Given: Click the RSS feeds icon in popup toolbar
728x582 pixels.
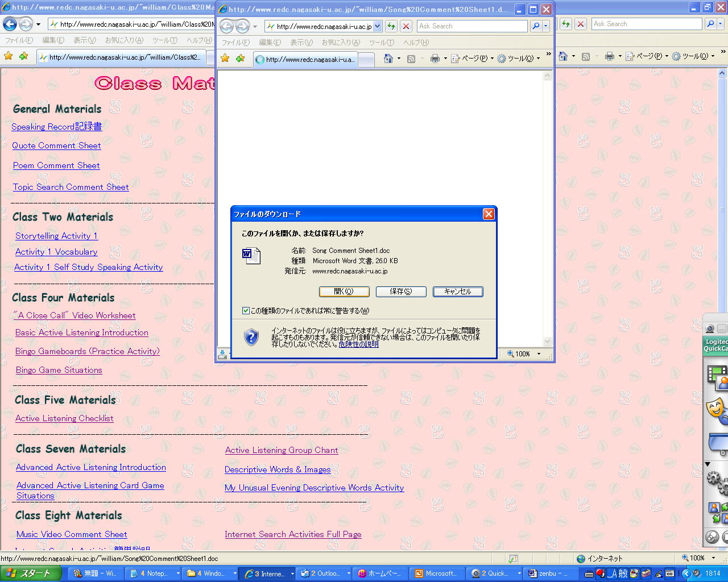Looking at the screenshot, I should click(x=411, y=59).
